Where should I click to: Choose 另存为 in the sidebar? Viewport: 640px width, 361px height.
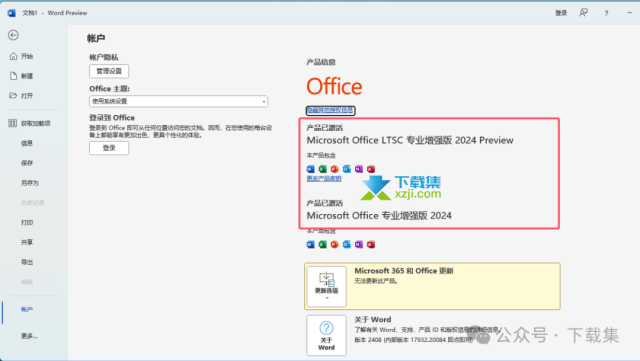pyautogui.click(x=30, y=183)
